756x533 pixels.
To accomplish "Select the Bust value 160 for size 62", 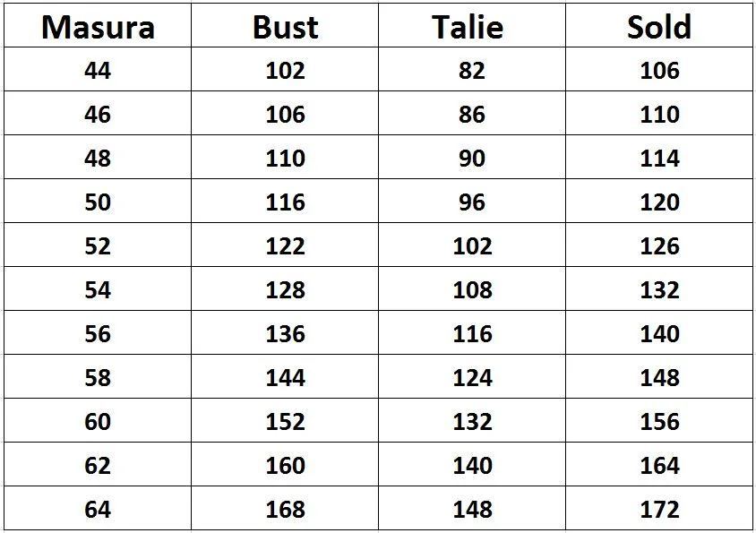I will coord(285,465).
